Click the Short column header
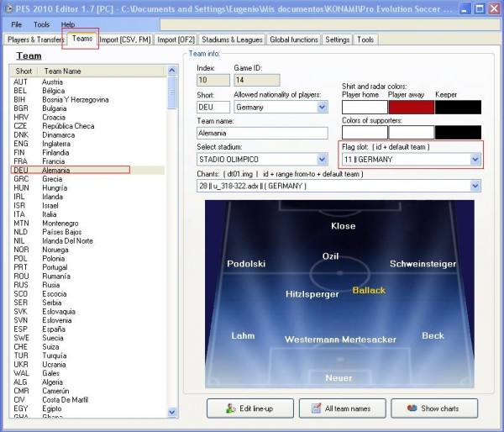The image size is (504, 432). [24, 71]
